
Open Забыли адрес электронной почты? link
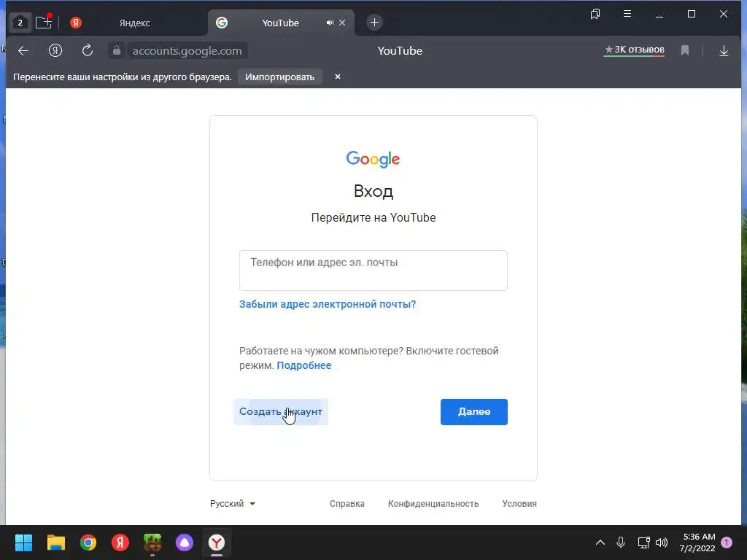(328, 304)
